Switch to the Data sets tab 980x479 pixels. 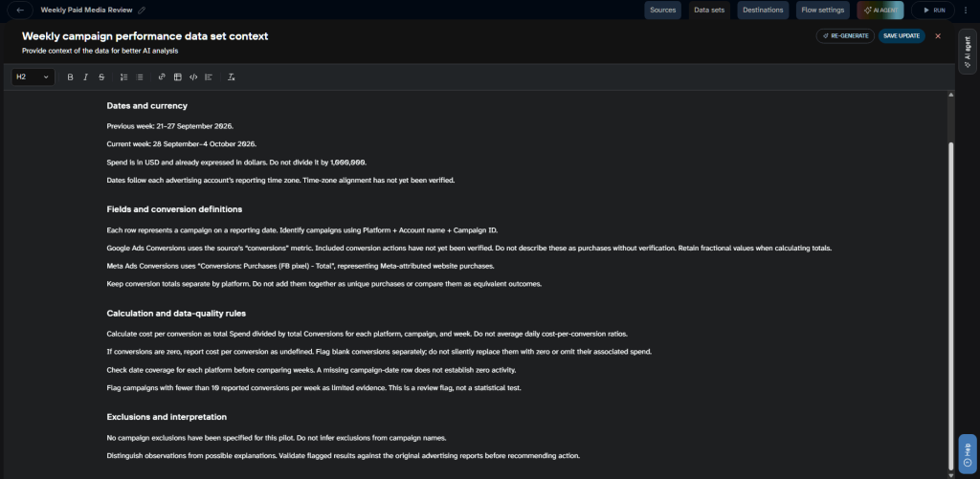tap(709, 10)
